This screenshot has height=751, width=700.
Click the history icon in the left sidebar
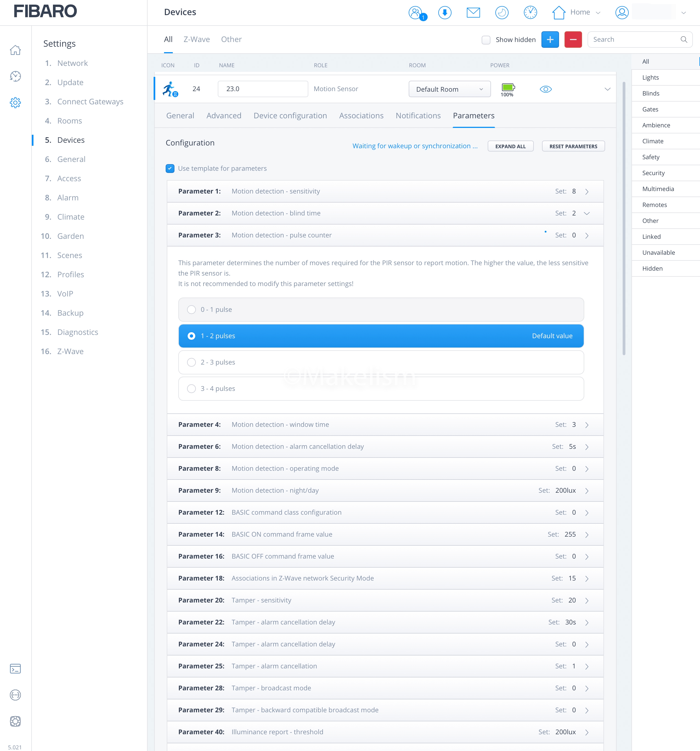(x=15, y=76)
